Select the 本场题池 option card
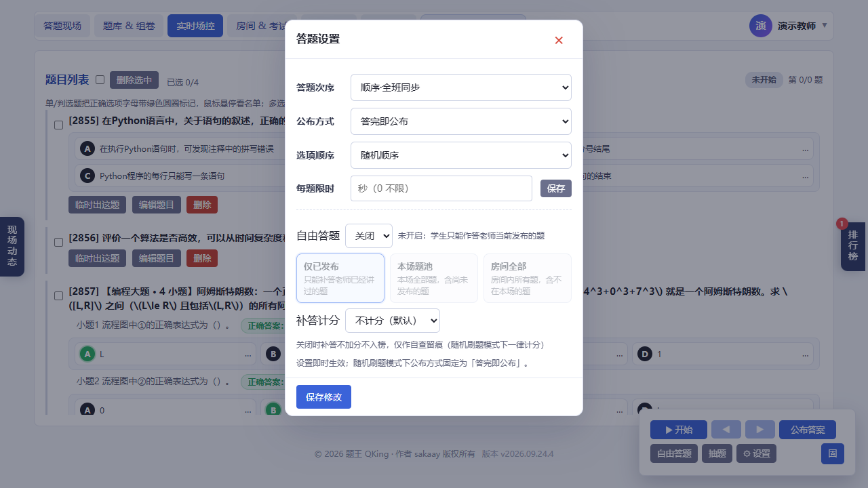The width and height of the screenshot is (868, 488). pos(434,278)
